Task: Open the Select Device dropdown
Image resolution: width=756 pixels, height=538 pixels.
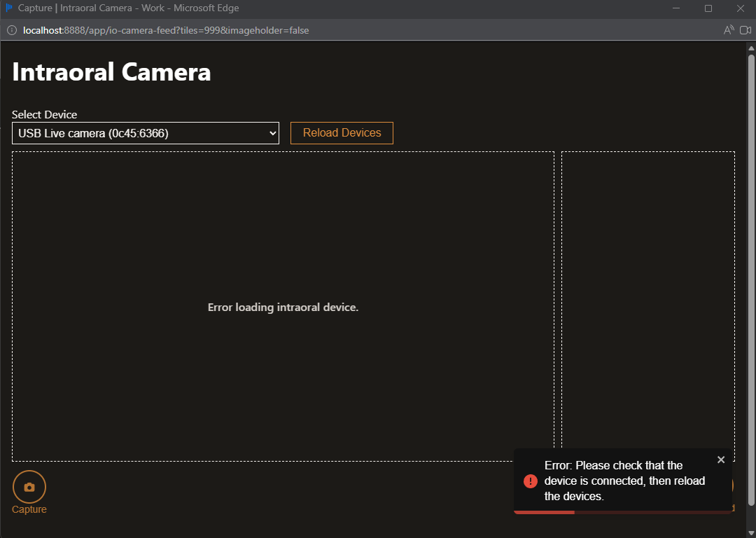Action: tap(145, 133)
